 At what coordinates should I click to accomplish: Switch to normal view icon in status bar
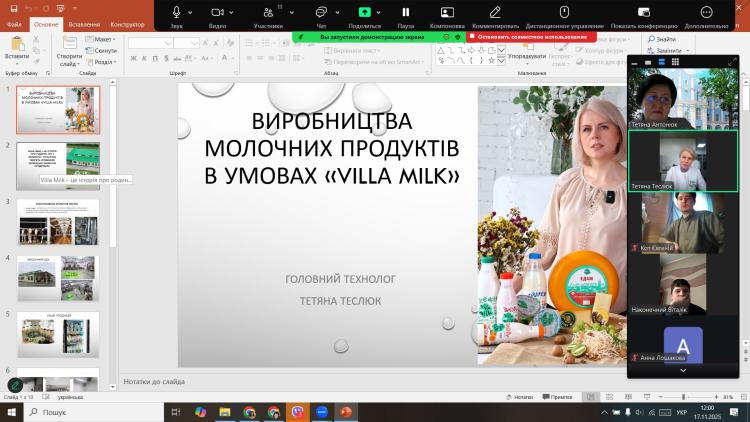tap(591, 397)
